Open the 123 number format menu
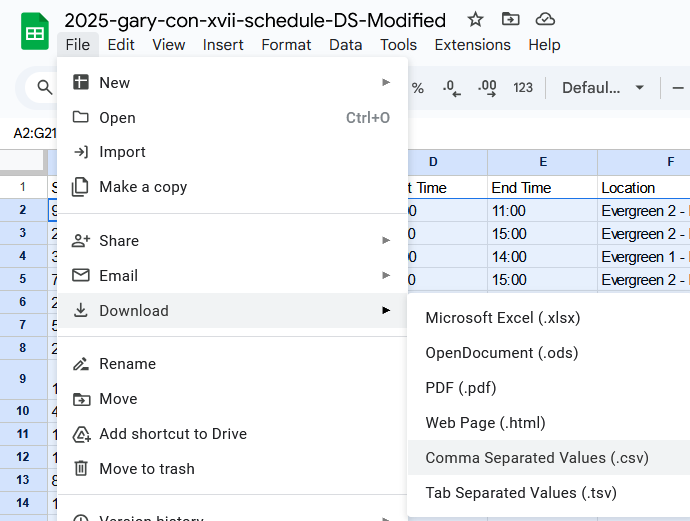This screenshot has height=521, width=690. coord(523,88)
